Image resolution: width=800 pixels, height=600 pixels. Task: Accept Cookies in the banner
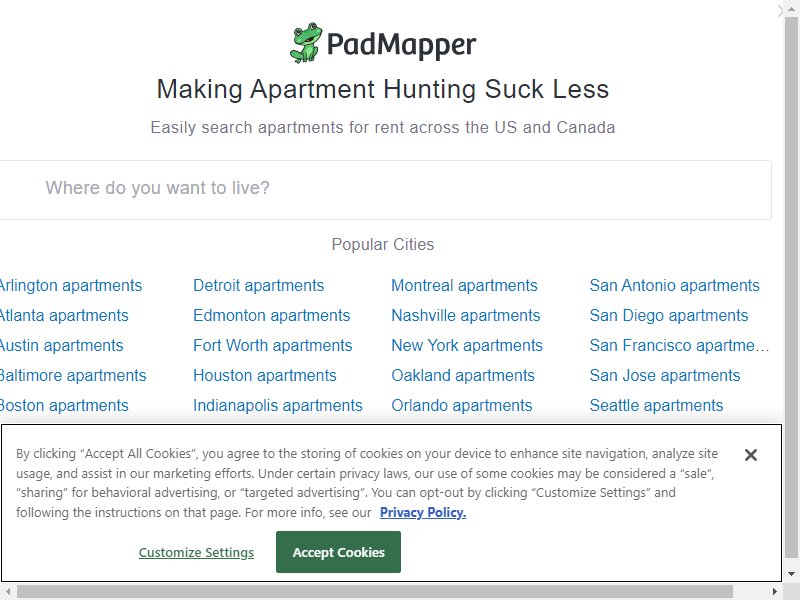click(x=338, y=552)
